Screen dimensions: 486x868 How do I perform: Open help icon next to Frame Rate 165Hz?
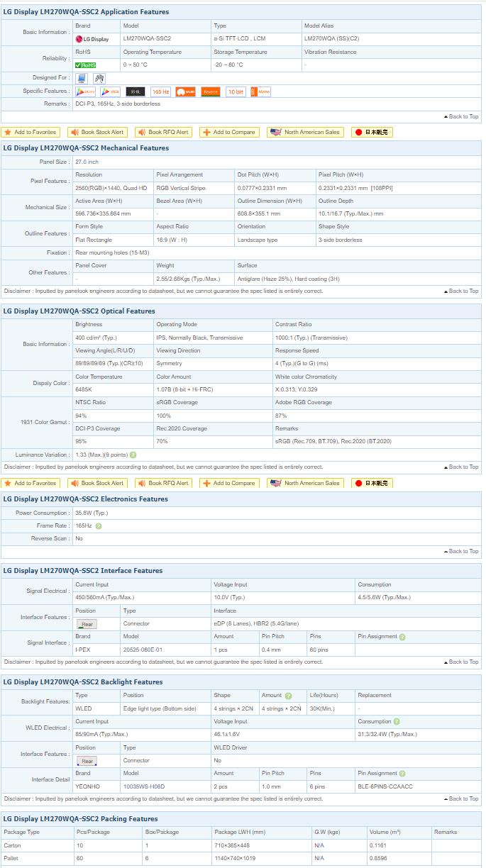[x=99, y=526]
